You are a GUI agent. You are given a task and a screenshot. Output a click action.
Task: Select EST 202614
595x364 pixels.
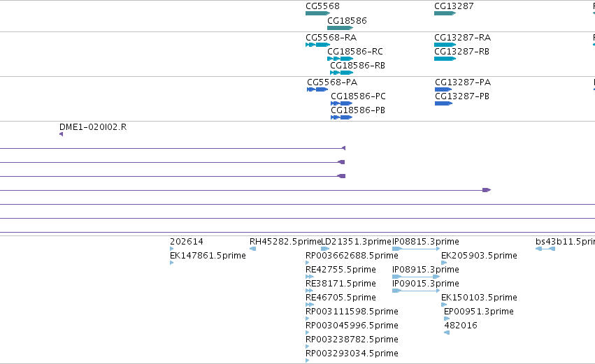187,242
